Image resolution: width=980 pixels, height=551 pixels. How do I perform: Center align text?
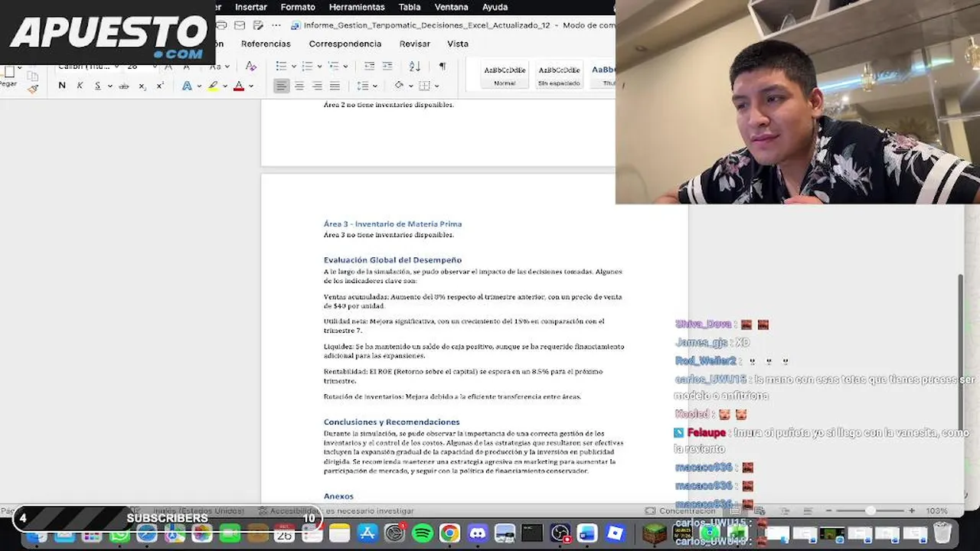(x=299, y=86)
